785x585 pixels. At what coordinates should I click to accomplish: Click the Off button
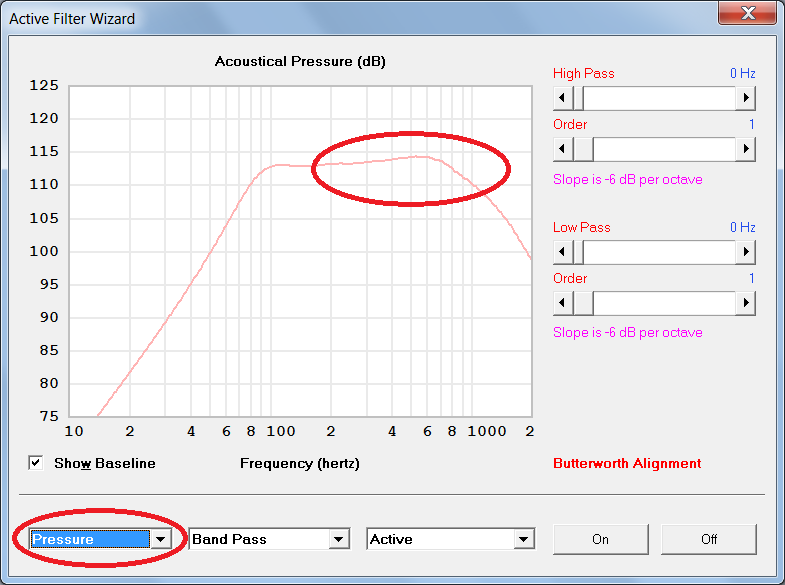pos(708,539)
